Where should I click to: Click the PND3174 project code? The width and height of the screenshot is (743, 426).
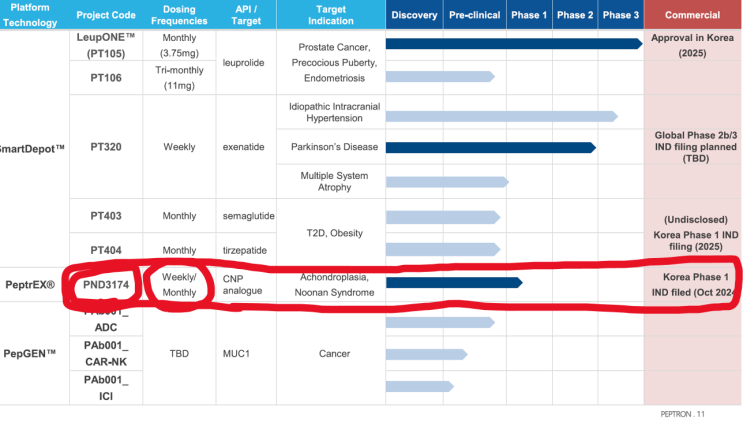(x=106, y=285)
